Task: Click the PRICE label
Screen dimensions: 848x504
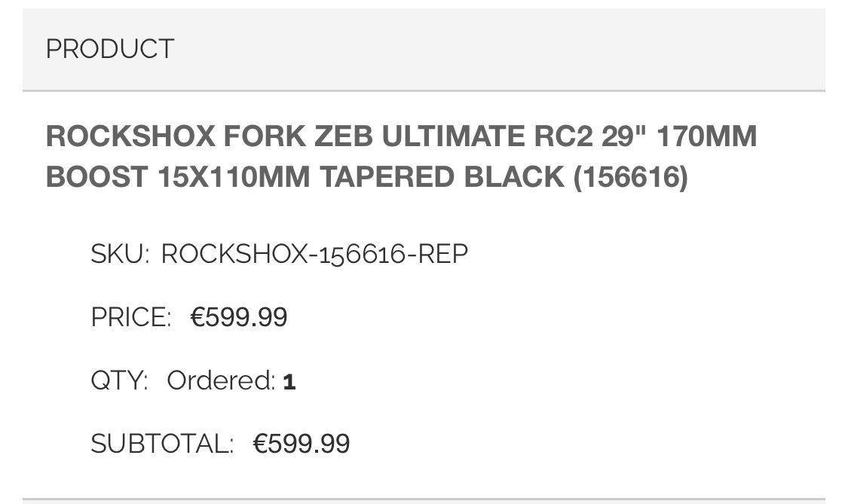Action: 131,317
